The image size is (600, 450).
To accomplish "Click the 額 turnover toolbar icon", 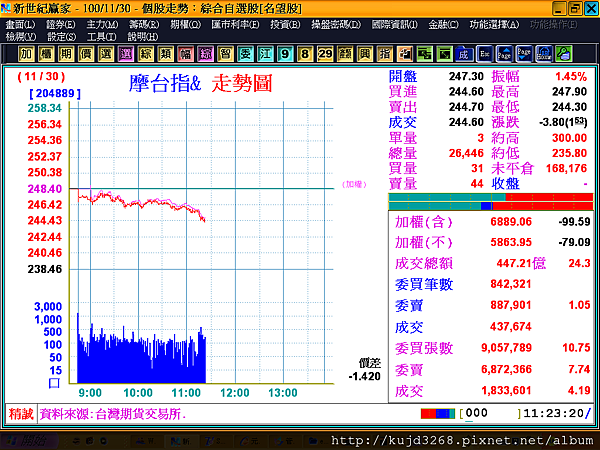I will click(345, 54).
